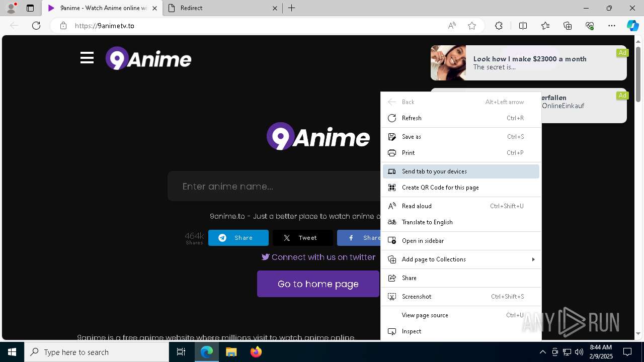The height and width of the screenshot is (362, 644).
Task: Choose Save as in the context menu
Action: pyautogui.click(x=461, y=137)
